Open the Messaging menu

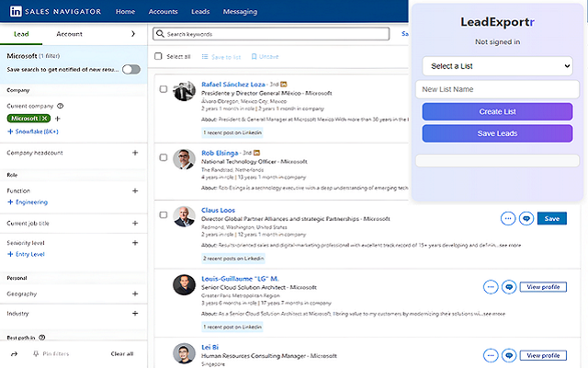pos(240,12)
